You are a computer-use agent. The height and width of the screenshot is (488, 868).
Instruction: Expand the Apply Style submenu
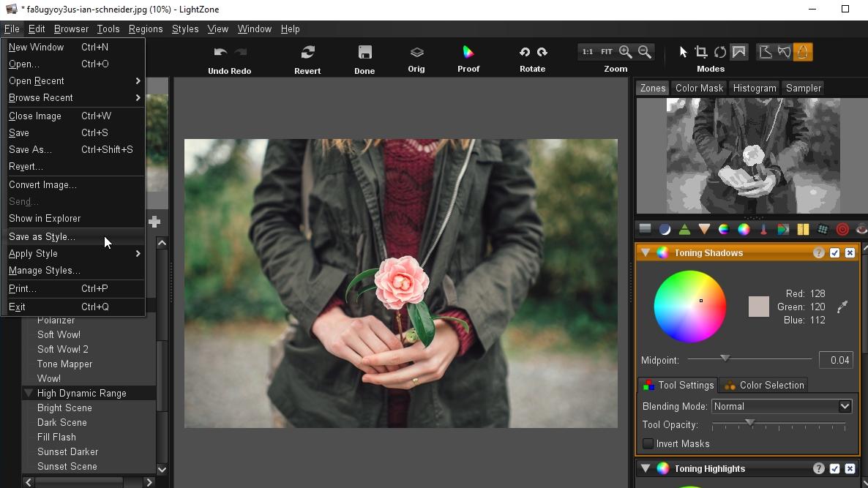[75, 253]
